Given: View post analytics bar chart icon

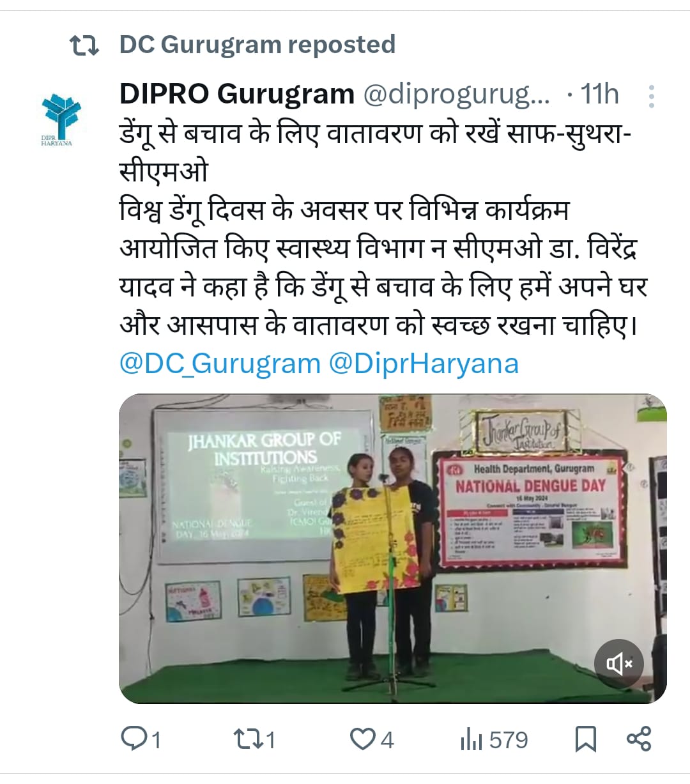Looking at the screenshot, I should coord(471,740).
